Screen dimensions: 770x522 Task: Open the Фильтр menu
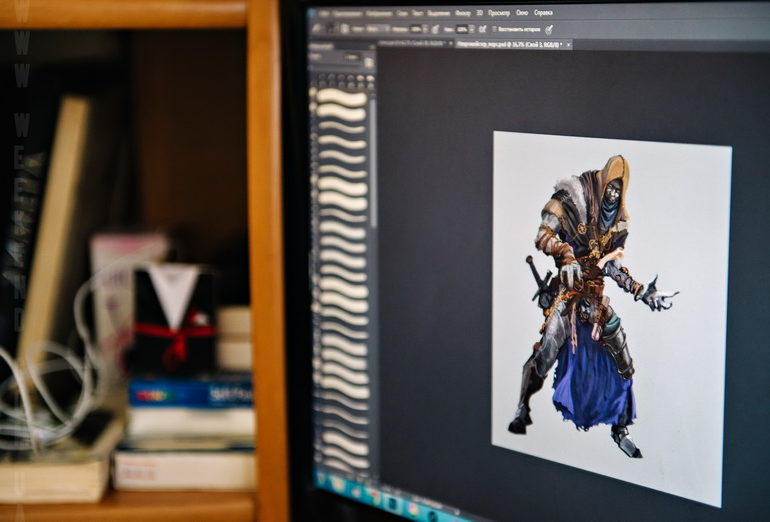pyautogui.click(x=463, y=13)
